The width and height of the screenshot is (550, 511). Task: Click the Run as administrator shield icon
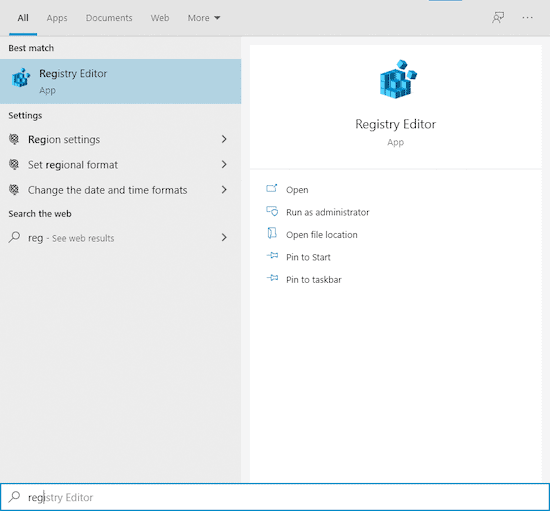click(x=272, y=211)
